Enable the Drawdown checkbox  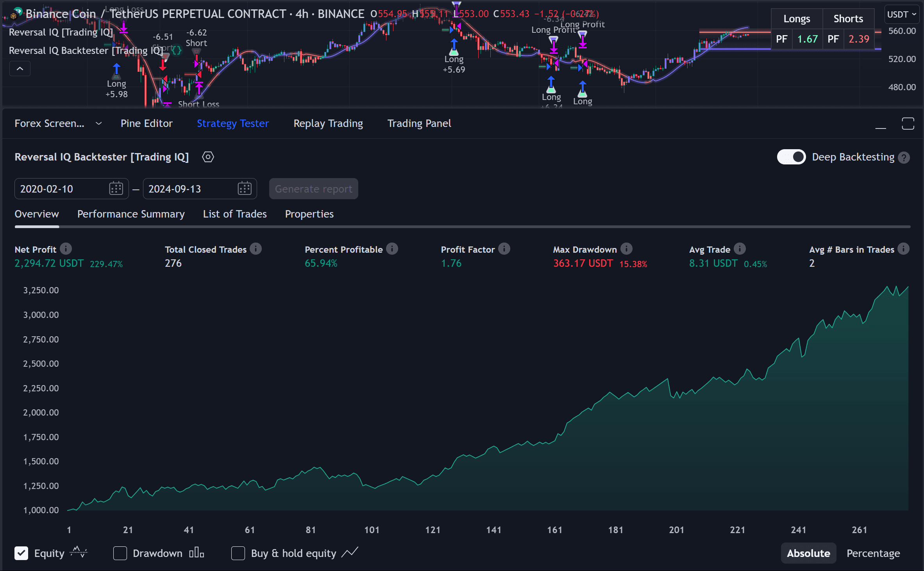[120, 553]
